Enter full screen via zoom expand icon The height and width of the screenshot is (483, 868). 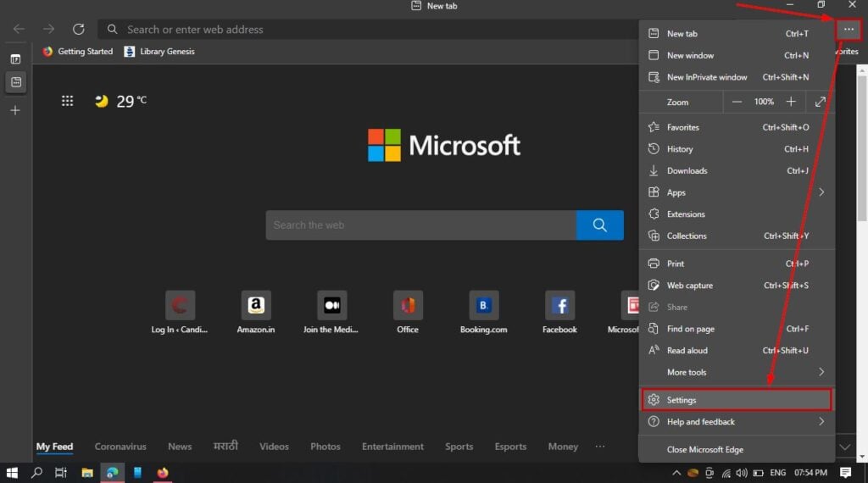(820, 102)
